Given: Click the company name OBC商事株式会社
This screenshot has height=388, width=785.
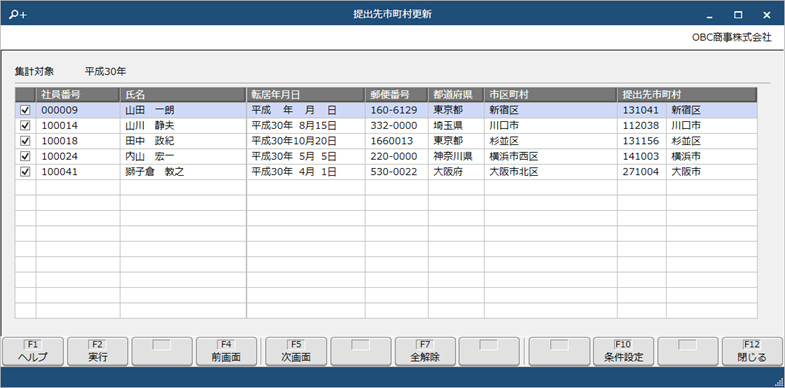Looking at the screenshot, I should tap(731, 38).
